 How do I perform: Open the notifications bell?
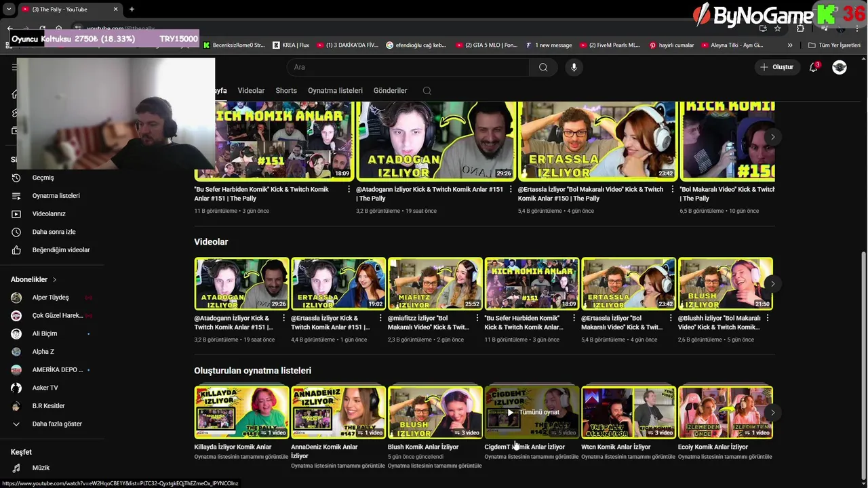coord(814,67)
